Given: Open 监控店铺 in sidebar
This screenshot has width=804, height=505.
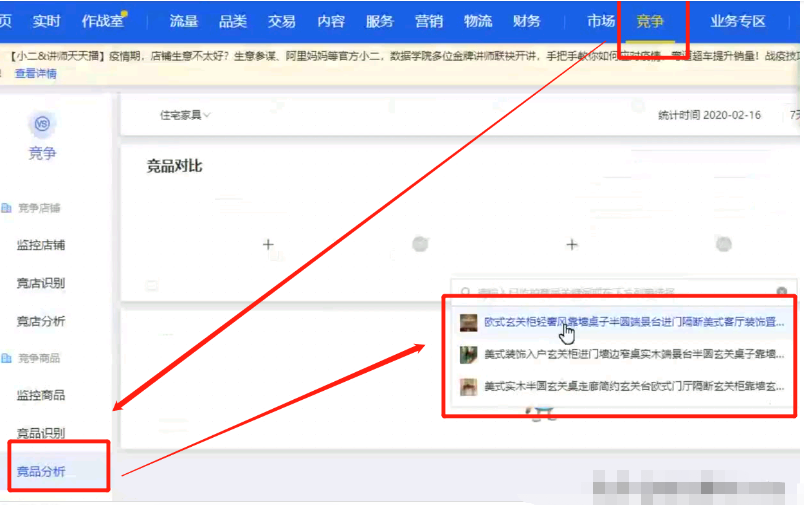Looking at the screenshot, I should coord(41,245).
